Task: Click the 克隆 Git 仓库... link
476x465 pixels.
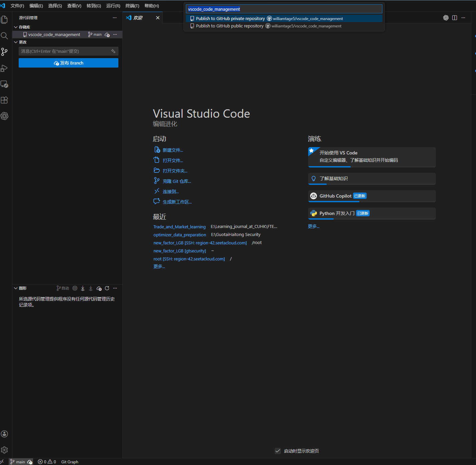Action: pos(177,181)
